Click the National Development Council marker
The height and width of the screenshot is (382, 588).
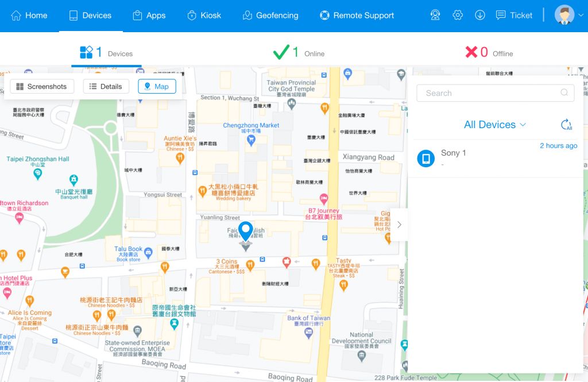(x=362, y=356)
